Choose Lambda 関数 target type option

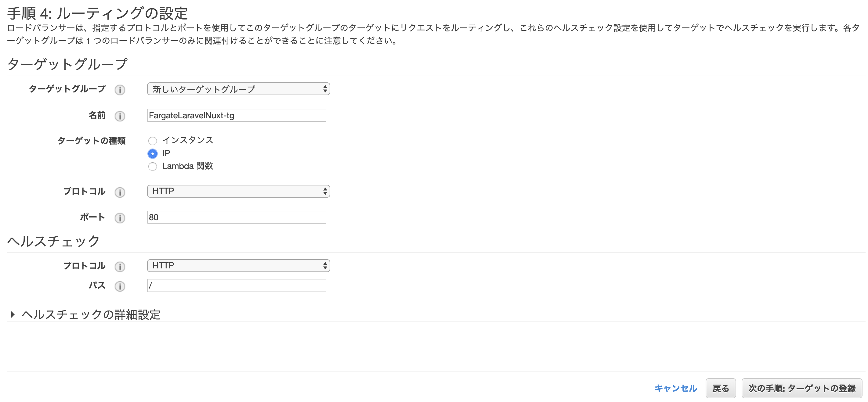(153, 166)
